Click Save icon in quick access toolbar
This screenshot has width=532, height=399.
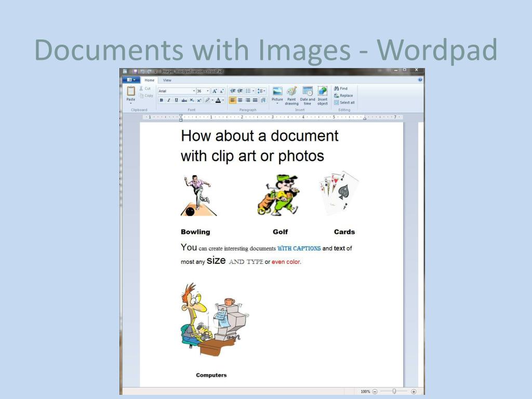point(135,71)
